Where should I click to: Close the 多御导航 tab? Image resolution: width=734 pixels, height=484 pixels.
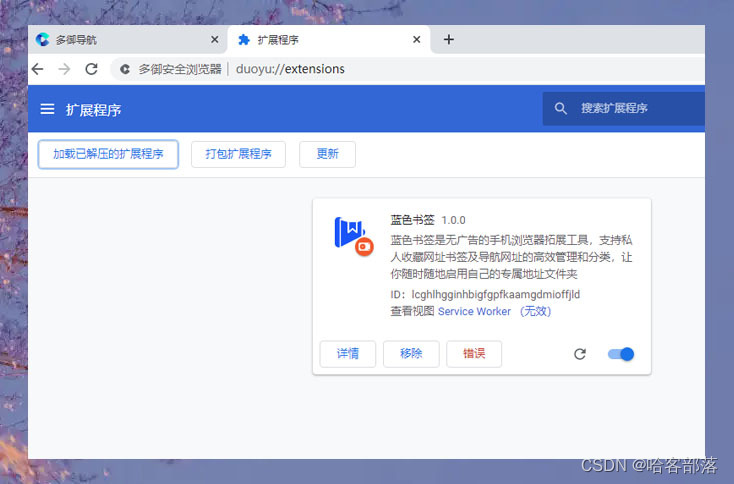(214, 40)
